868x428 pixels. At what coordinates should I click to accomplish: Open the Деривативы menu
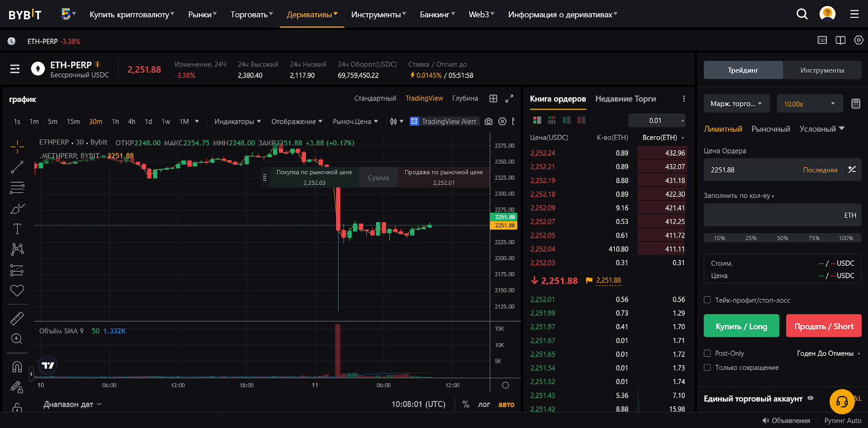312,15
